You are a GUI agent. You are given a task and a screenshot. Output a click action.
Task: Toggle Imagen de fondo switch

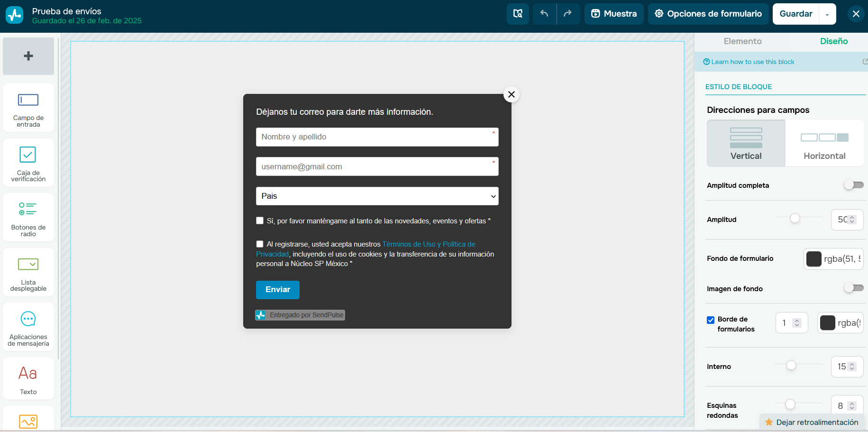(854, 288)
